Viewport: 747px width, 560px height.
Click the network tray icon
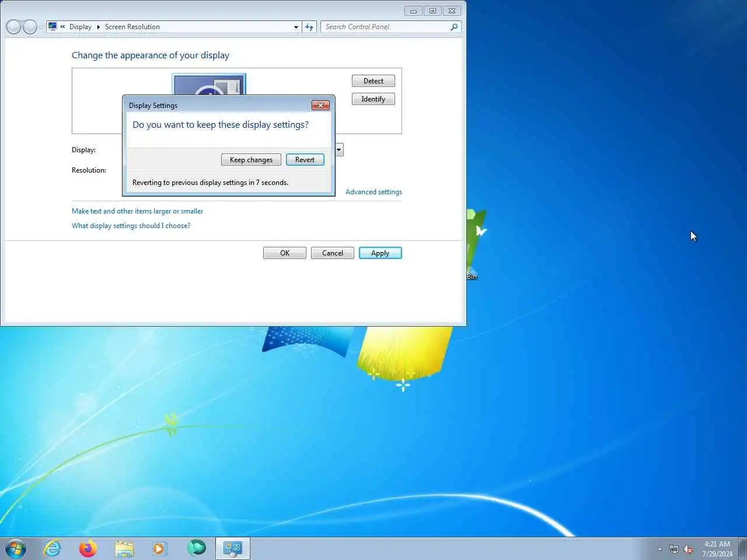(674, 549)
